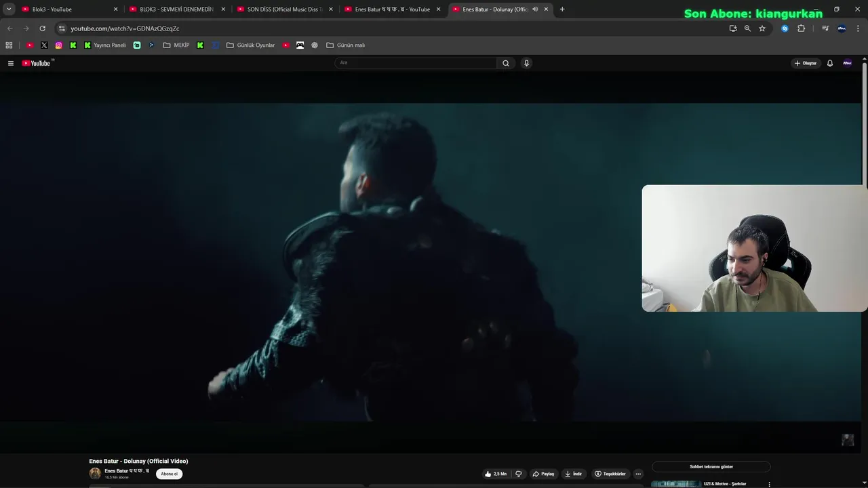
Task: Open the media control icon in toolbar
Action: (x=825, y=28)
